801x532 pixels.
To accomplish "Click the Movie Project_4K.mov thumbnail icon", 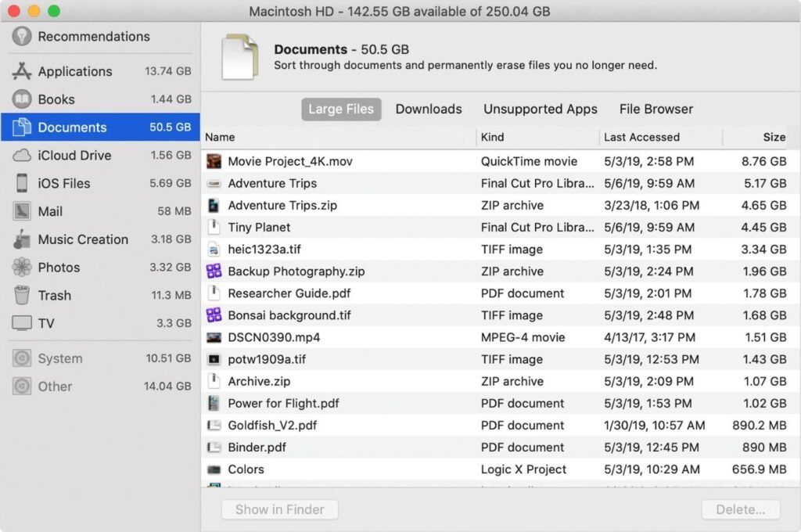I will pos(214,161).
